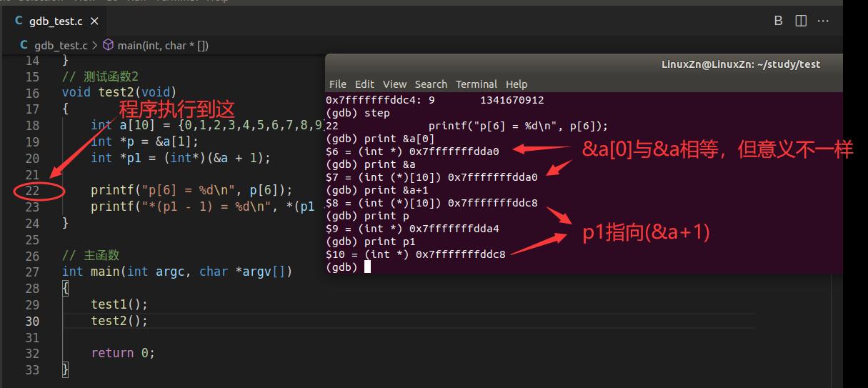Open the terminal File menu
The height and width of the screenshot is (388, 868).
coord(338,84)
